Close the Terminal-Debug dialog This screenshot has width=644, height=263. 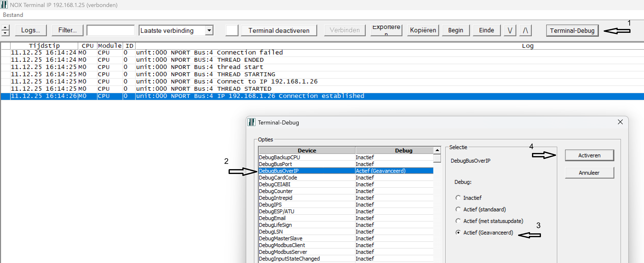tap(620, 122)
